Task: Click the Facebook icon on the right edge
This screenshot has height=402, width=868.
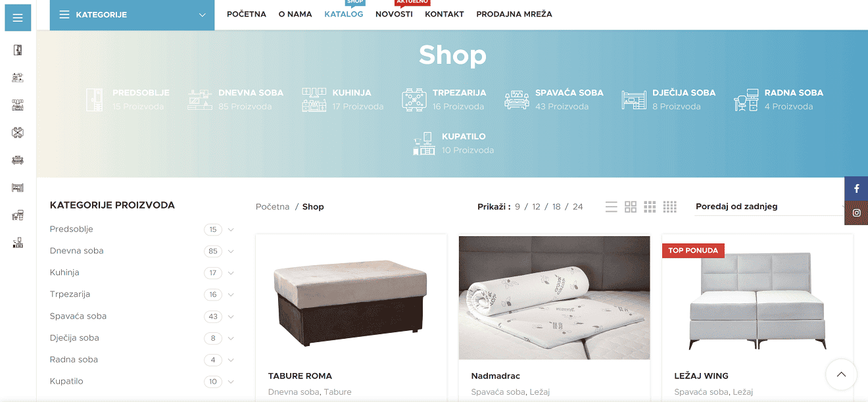Action: pyautogui.click(x=856, y=189)
